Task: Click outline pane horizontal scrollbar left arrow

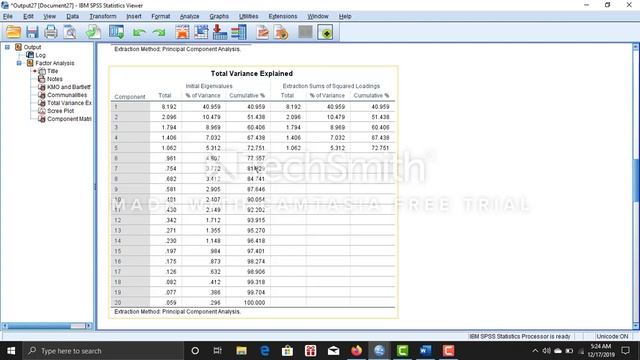Action: coord(5,326)
